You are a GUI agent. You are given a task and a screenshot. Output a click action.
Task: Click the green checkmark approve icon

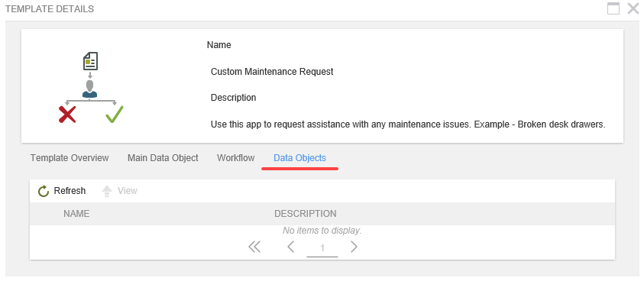point(114,114)
